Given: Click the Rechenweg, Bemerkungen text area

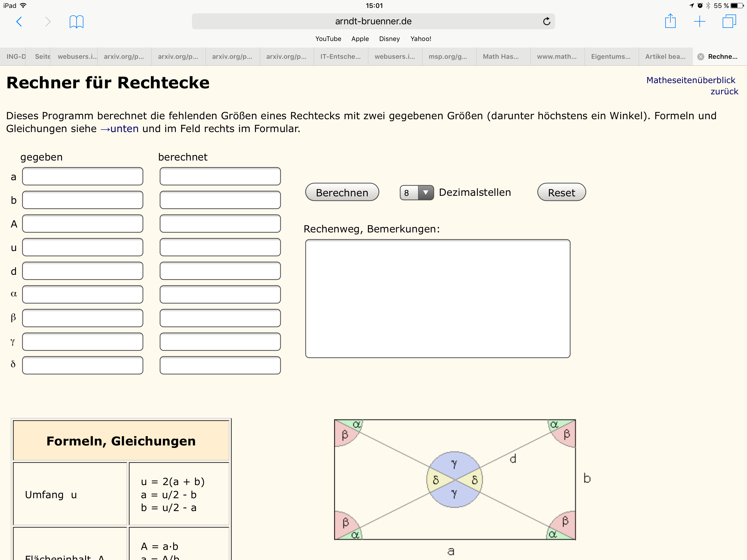Looking at the screenshot, I should (437, 299).
